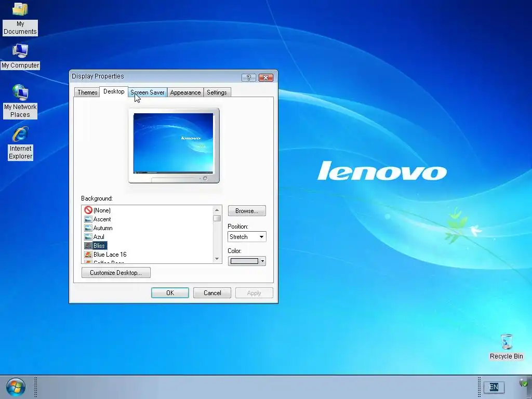Open the Color dropdown arrow

tap(262, 261)
